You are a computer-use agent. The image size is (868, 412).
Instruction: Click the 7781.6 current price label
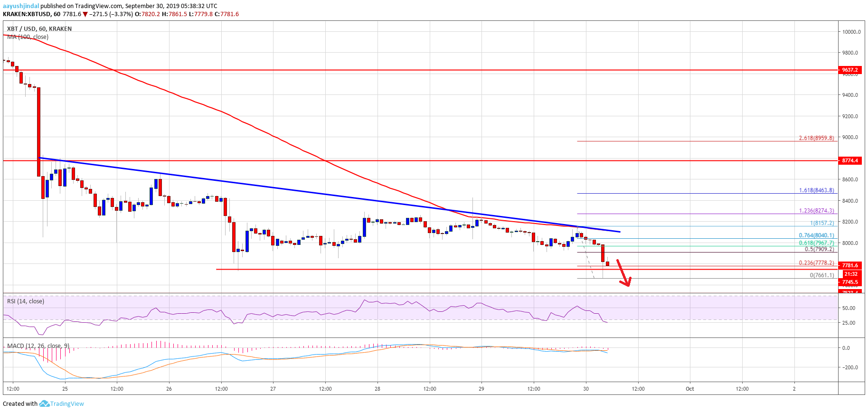coord(850,265)
